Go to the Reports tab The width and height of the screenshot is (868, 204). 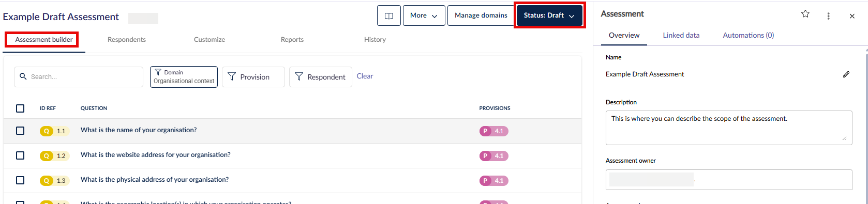pyautogui.click(x=292, y=40)
